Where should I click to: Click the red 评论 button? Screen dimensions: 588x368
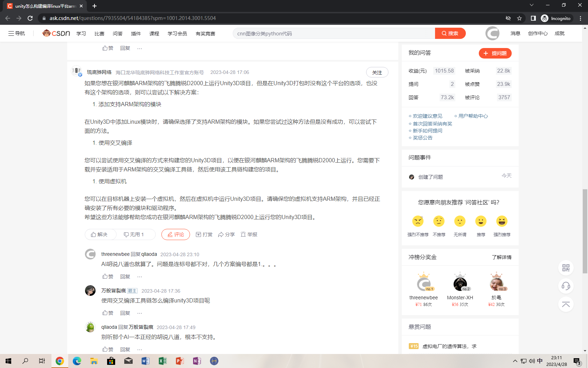(x=176, y=234)
